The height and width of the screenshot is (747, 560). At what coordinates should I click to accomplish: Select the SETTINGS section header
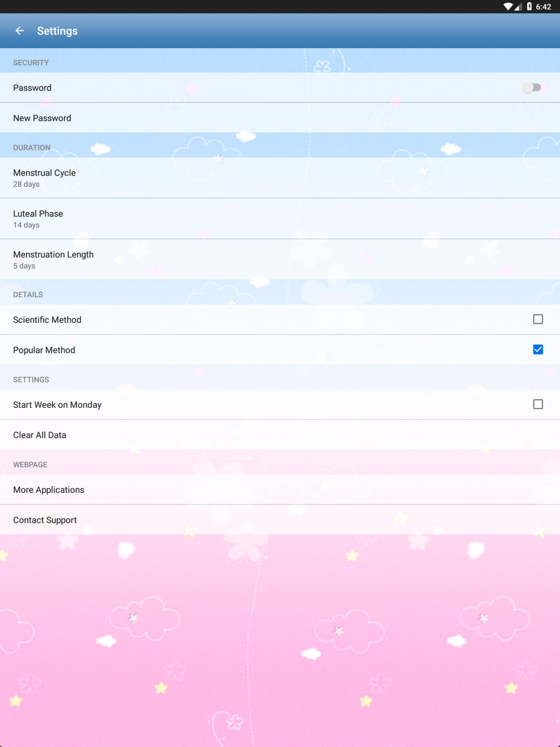point(31,380)
